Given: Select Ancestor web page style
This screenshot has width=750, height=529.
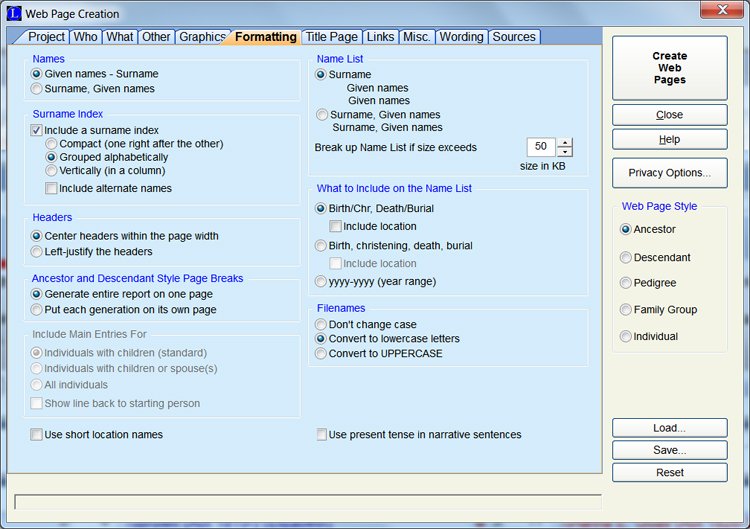Looking at the screenshot, I should 648,229.
